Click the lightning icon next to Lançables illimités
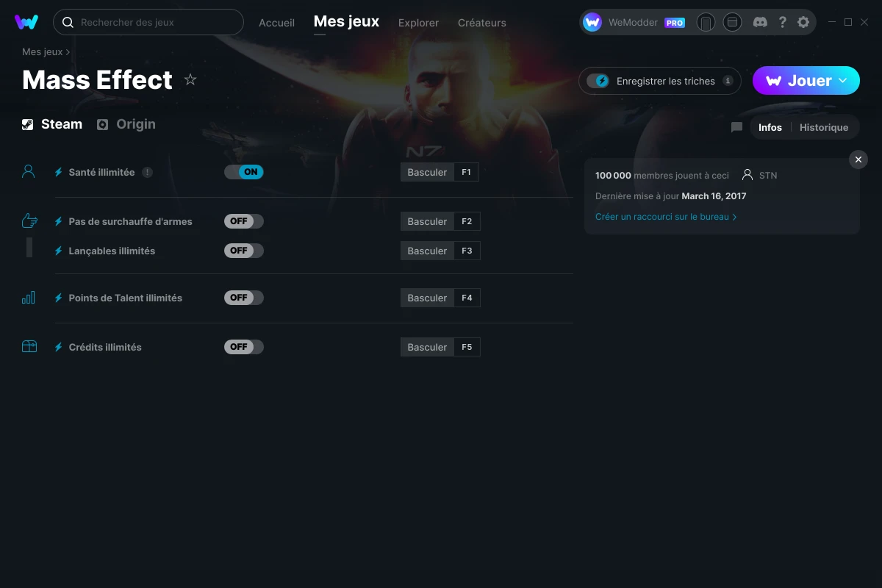The image size is (882, 588). click(x=59, y=251)
